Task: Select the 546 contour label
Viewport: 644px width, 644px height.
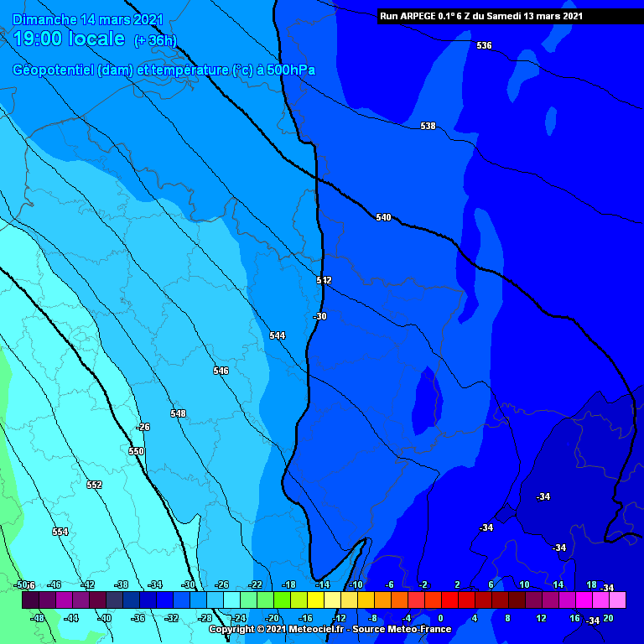Action: pos(221,371)
